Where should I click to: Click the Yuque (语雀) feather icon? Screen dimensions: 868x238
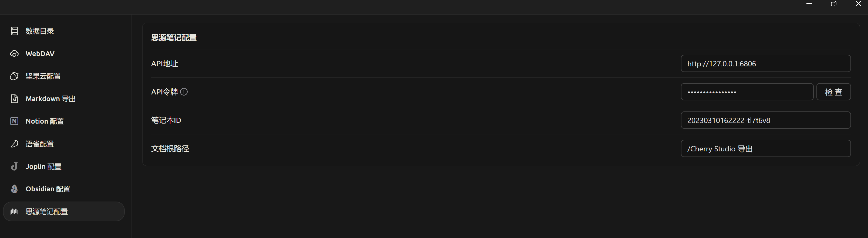coord(14,144)
